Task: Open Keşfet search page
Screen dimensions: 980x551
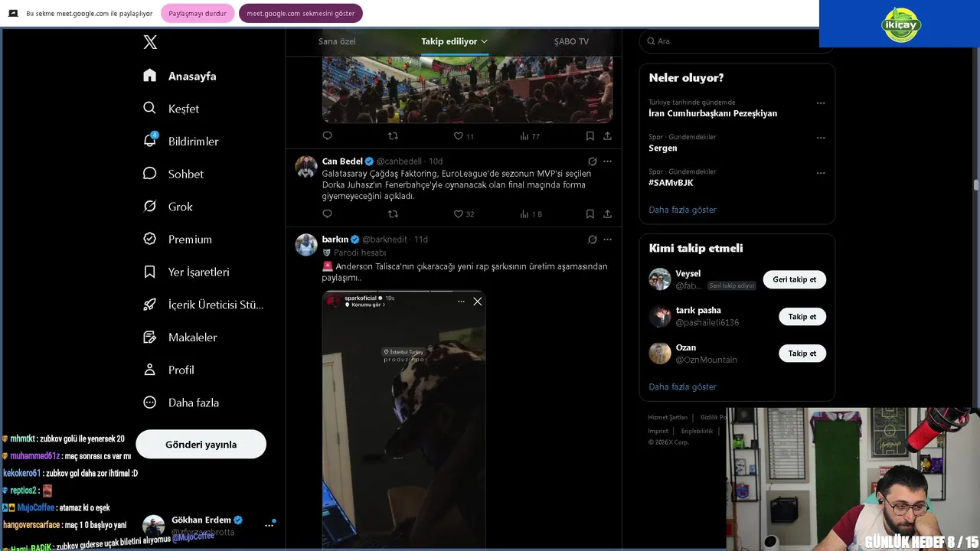Action: (171, 109)
